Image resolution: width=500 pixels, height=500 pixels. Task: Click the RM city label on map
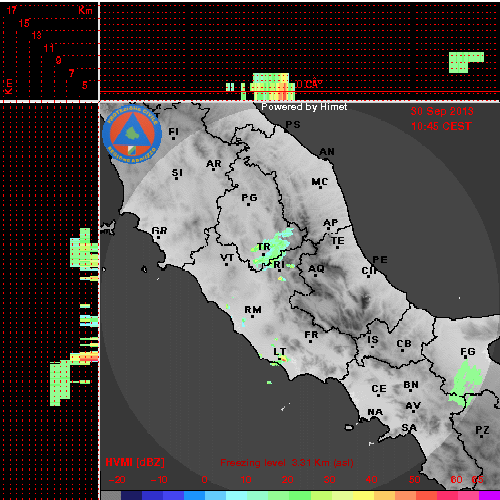tap(253, 310)
